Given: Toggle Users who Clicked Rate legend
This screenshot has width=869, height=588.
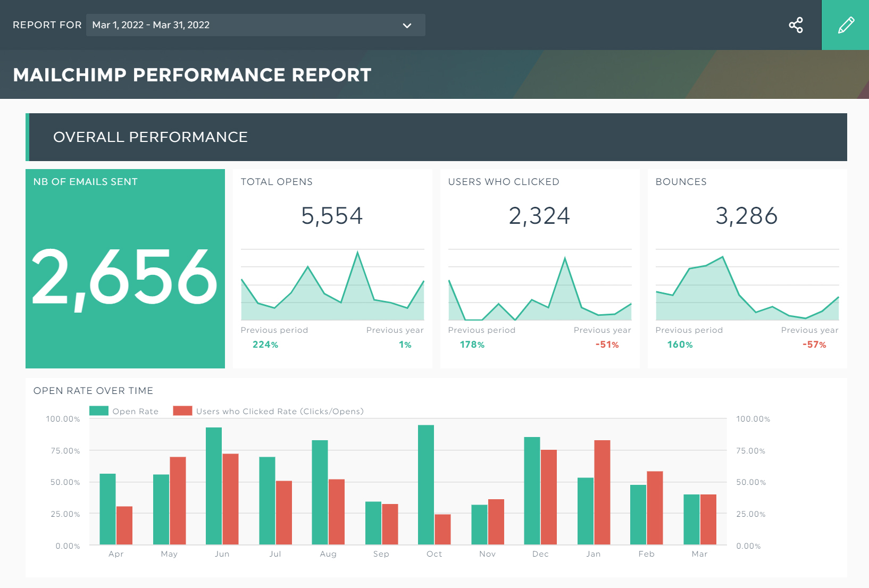Looking at the screenshot, I should tap(279, 411).
